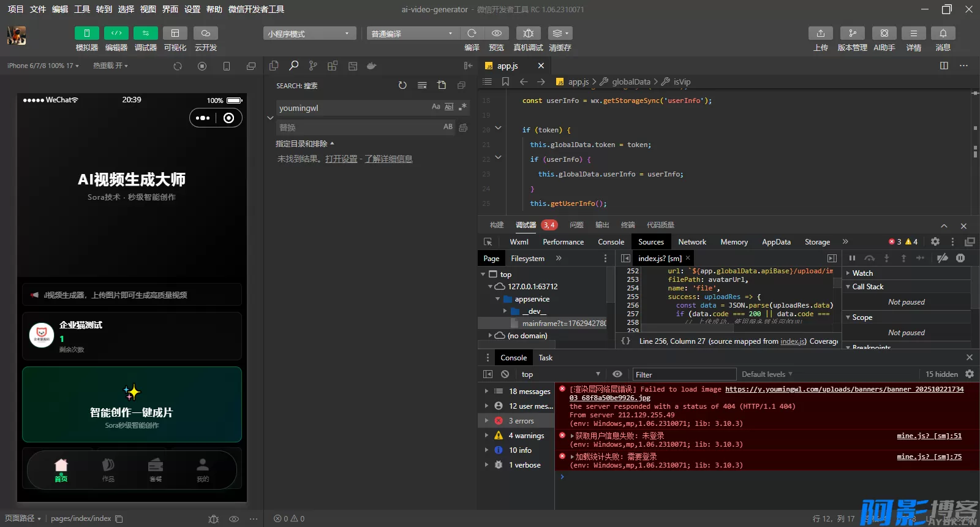Click the mine.js? [sm]:51 source link
The image size is (980, 527).
(x=929, y=436)
